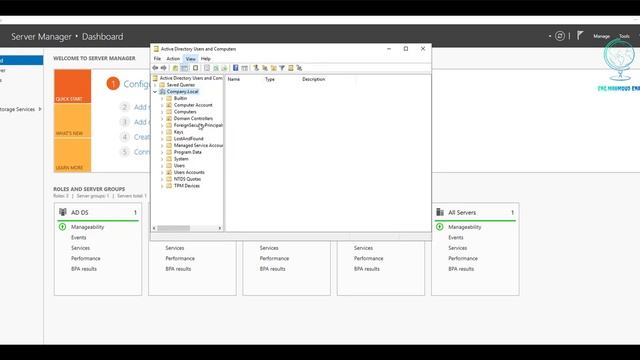Select the ForeignSecurityPrincipals container
The width and height of the screenshot is (640, 360).
click(x=198, y=125)
